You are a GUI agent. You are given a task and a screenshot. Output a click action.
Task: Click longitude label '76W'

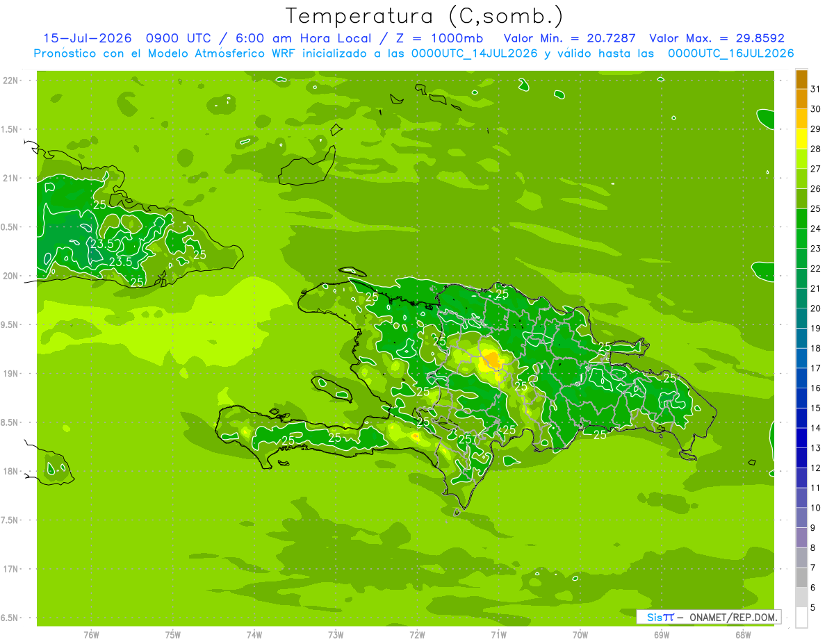(x=91, y=636)
